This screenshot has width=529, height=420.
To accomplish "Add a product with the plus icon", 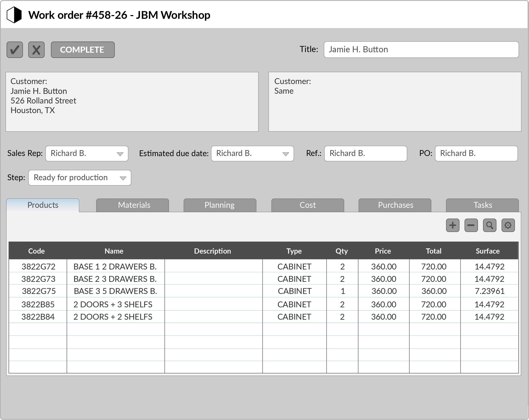I will (453, 225).
